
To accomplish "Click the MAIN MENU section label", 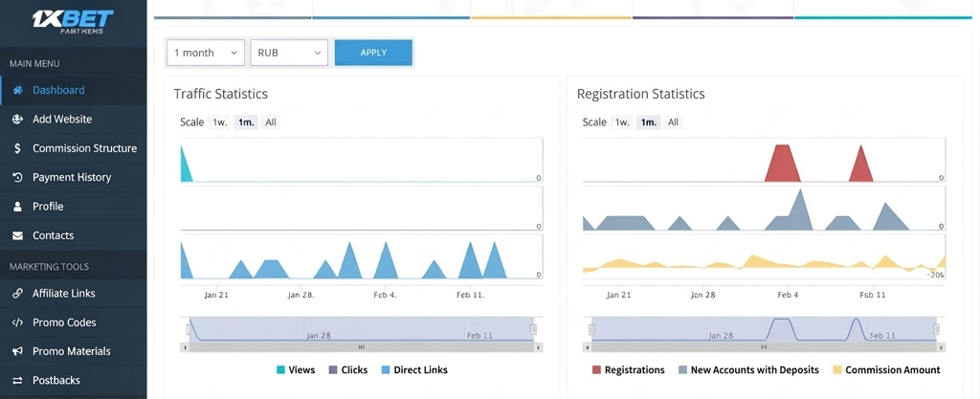I will coord(34,64).
